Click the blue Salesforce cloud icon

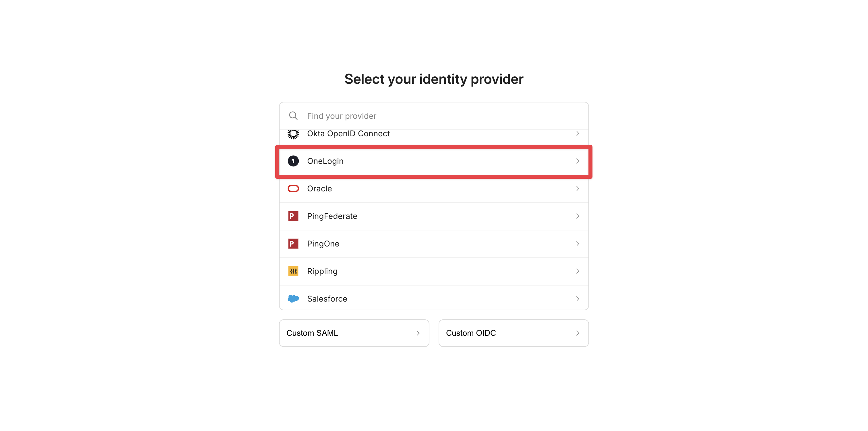point(293,298)
